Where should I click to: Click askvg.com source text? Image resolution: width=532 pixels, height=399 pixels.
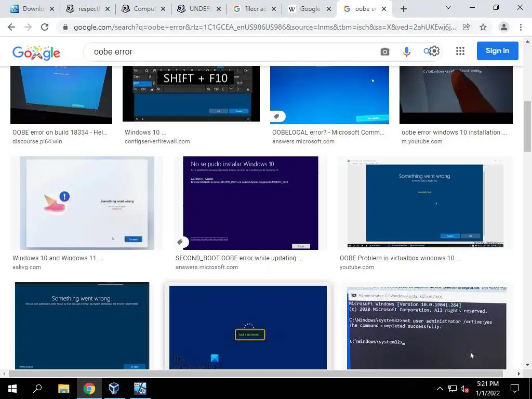point(26,268)
